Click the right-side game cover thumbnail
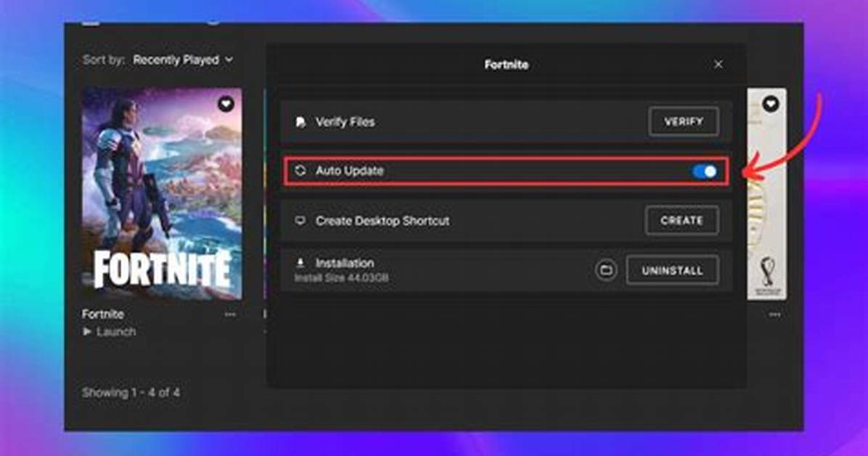 coord(766,194)
